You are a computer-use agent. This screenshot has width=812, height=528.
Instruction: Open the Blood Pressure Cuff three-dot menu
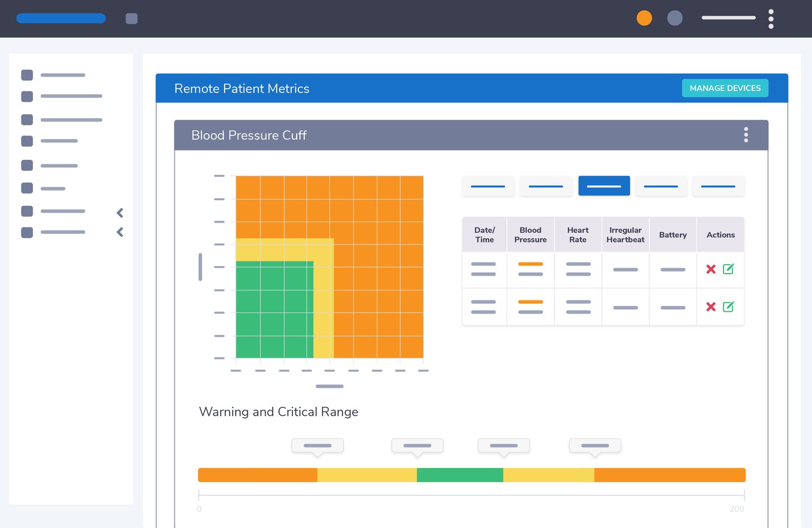point(746,135)
